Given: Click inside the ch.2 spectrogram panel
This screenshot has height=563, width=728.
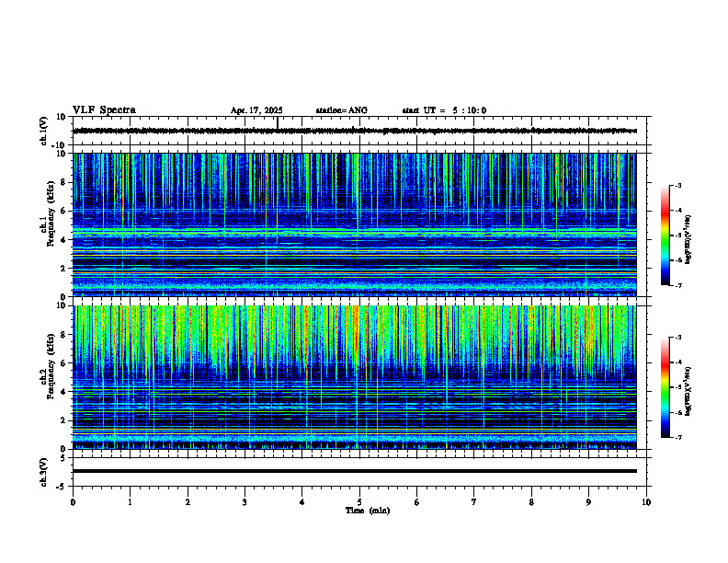Looking at the screenshot, I should coord(355,377).
